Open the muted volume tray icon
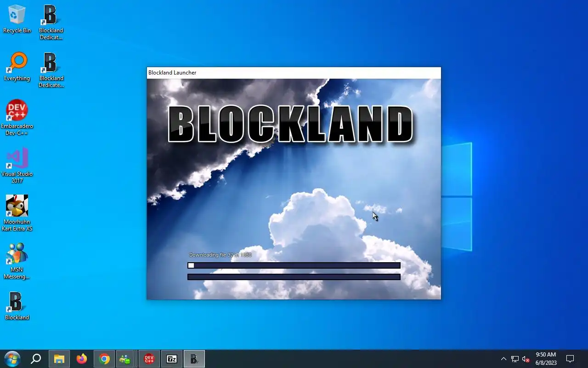This screenshot has height=368, width=588. pos(526,359)
